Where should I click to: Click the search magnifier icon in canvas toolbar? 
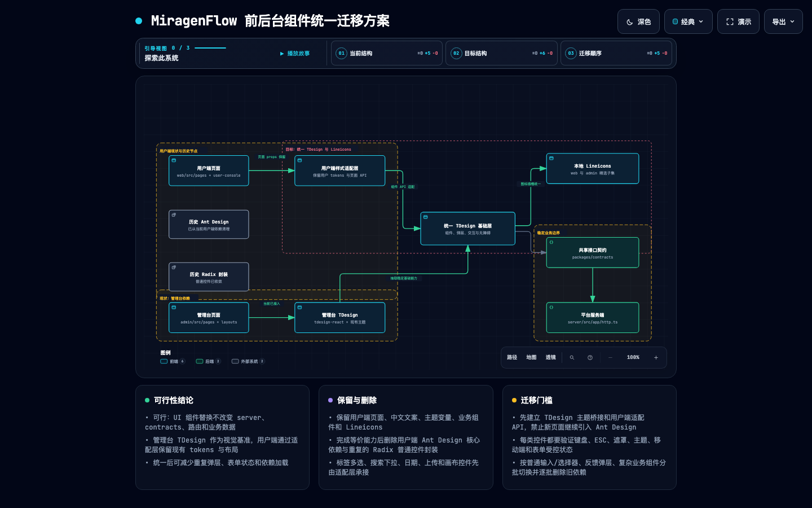(x=572, y=357)
